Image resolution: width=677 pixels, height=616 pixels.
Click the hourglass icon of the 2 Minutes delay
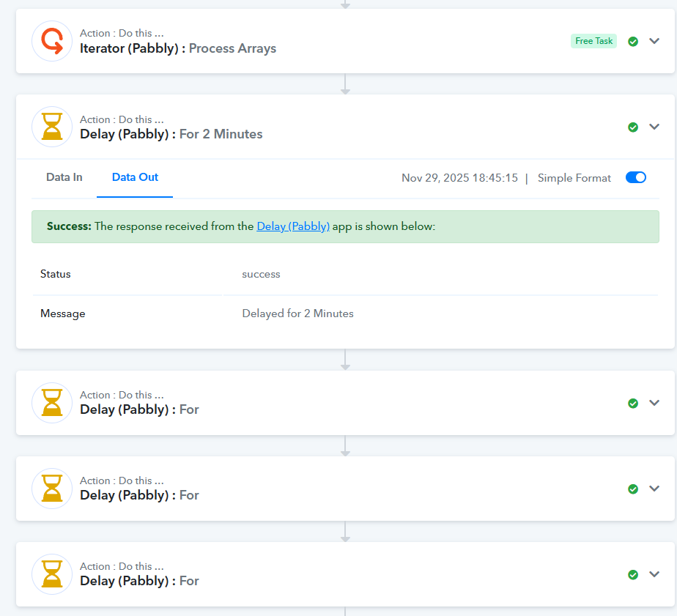tap(52, 127)
